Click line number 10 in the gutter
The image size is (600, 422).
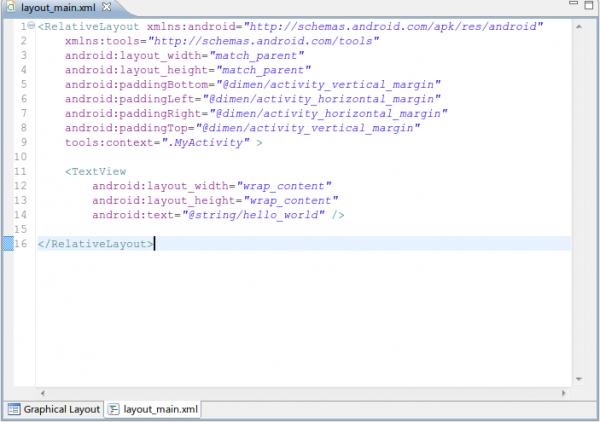point(21,157)
